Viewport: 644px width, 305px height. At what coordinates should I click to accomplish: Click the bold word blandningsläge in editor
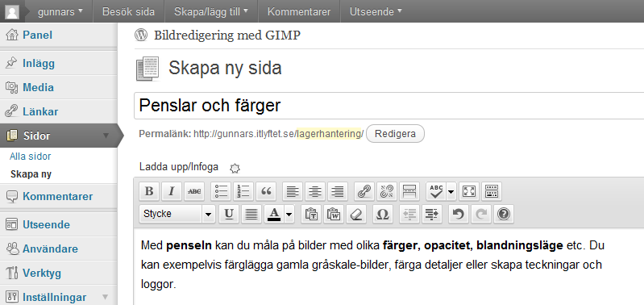(520, 246)
